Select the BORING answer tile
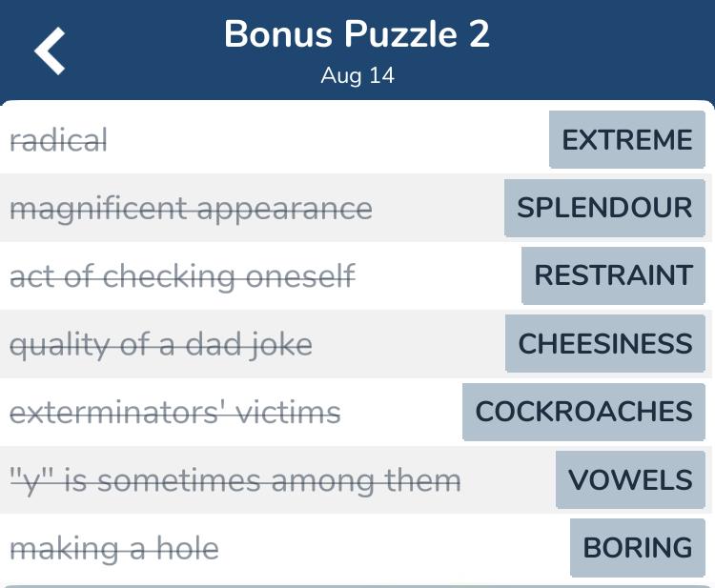 click(637, 548)
